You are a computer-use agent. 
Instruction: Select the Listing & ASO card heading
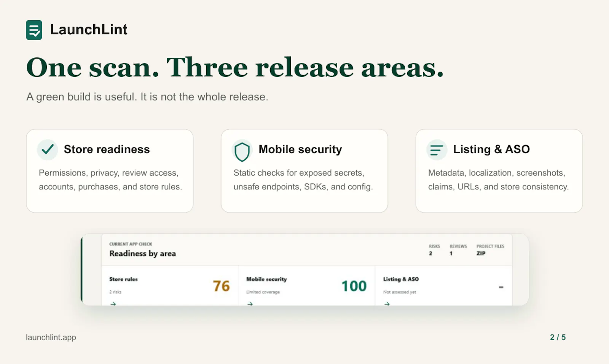pos(491,149)
